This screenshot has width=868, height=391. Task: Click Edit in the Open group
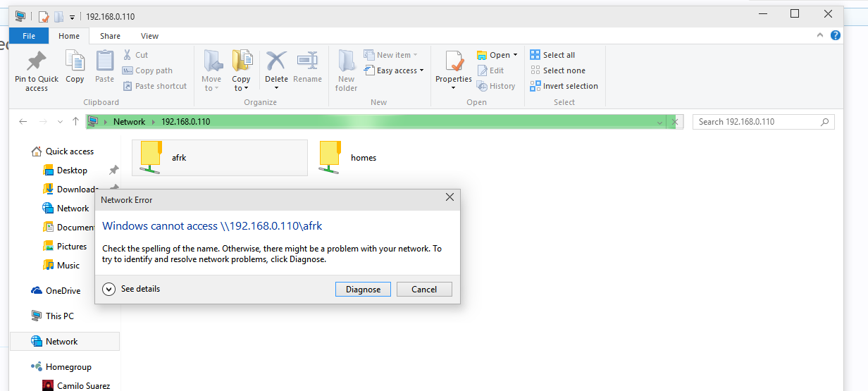(490, 70)
